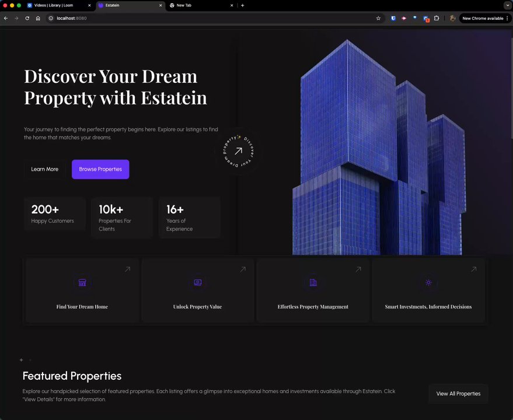Click Smart Investments, Informed Decisions title
Screen dimensions: 513x420
coord(428,307)
